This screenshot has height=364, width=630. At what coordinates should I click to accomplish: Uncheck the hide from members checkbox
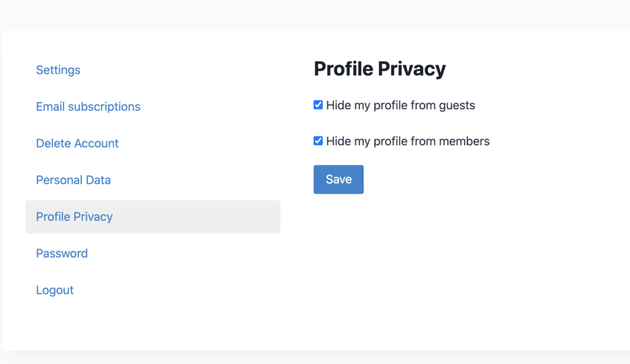pyautogui.click(x=318, y=141)
